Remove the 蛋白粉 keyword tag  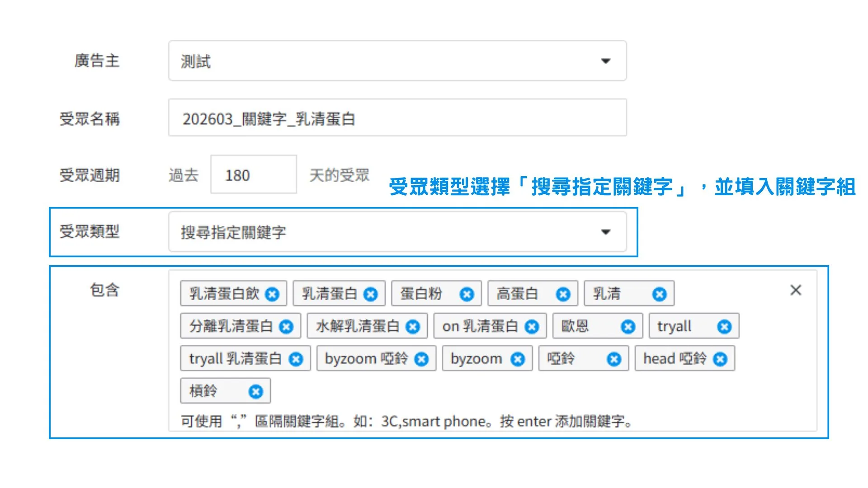click(467, 293)
